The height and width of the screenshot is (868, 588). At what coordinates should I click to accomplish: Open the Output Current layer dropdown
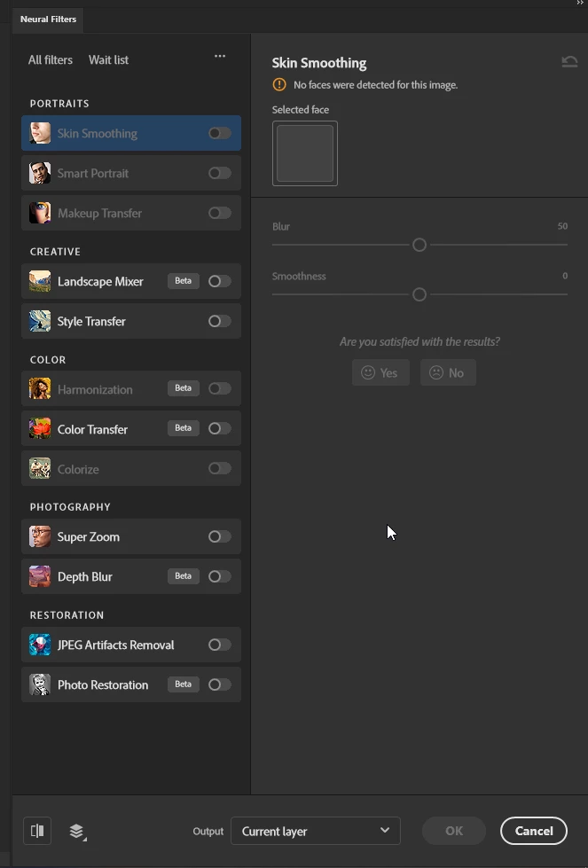pos(316,831)
